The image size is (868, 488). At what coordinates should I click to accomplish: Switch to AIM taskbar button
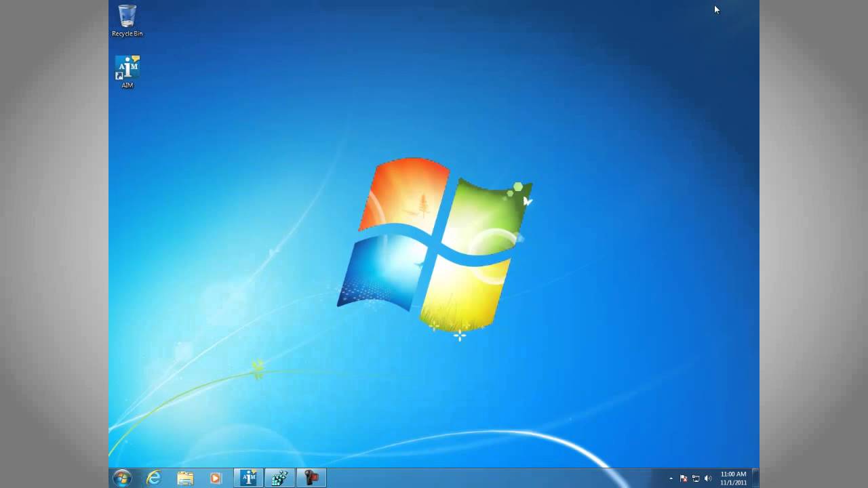coord(248,478)
